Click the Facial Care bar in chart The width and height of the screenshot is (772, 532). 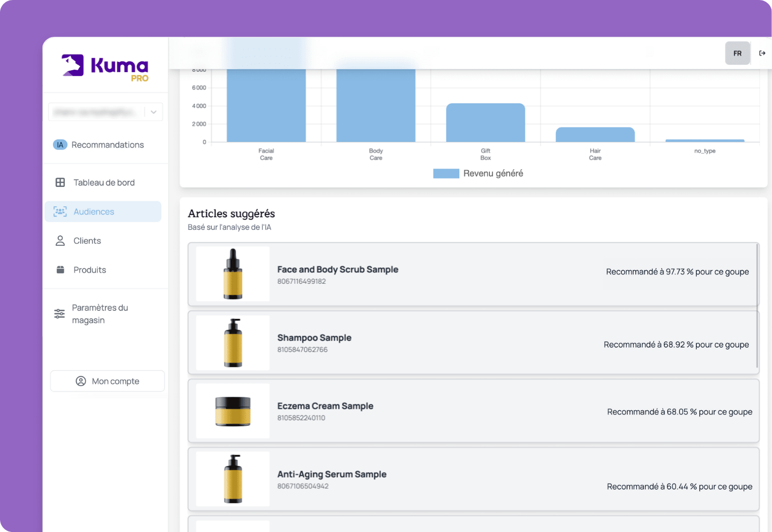pos(266,105)
